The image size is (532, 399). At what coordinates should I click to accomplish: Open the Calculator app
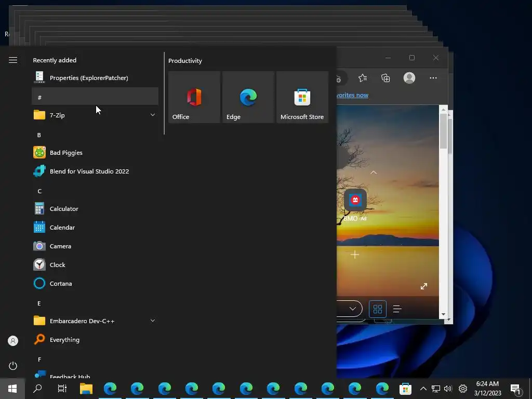click(95, 209)
